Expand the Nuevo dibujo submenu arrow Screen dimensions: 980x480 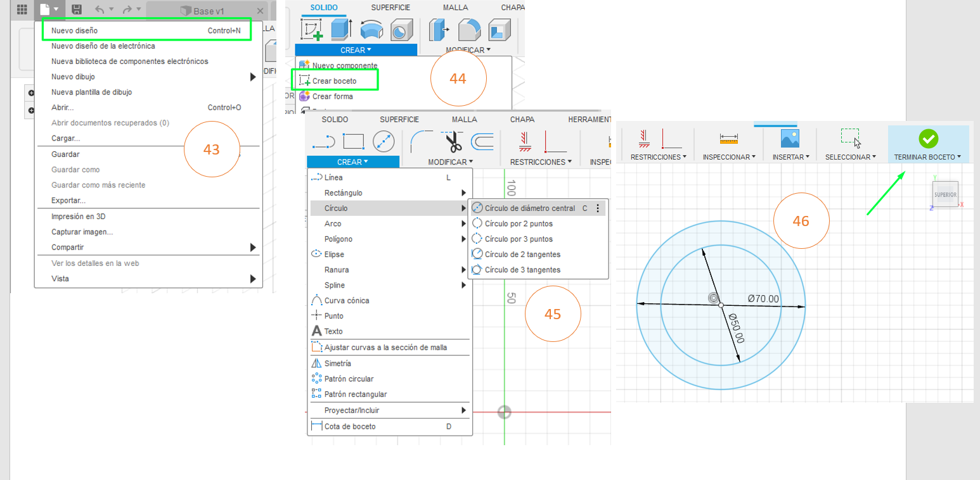click(x=253, y=77)
